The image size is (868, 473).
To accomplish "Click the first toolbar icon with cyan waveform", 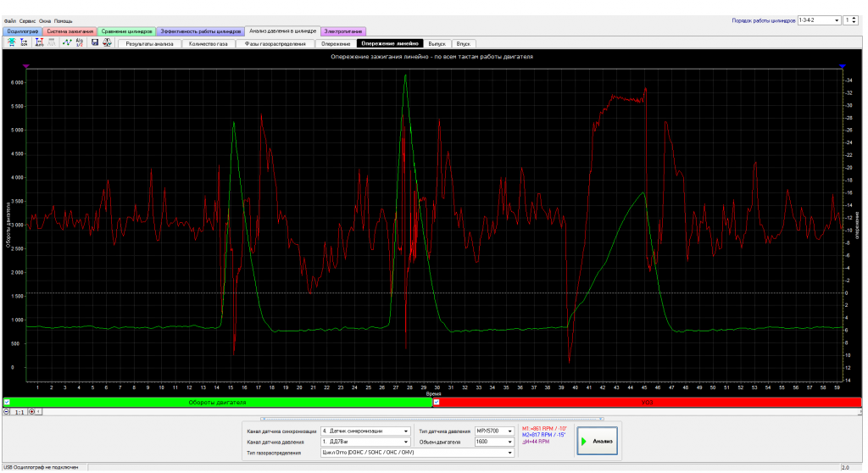I will (11, 42).
